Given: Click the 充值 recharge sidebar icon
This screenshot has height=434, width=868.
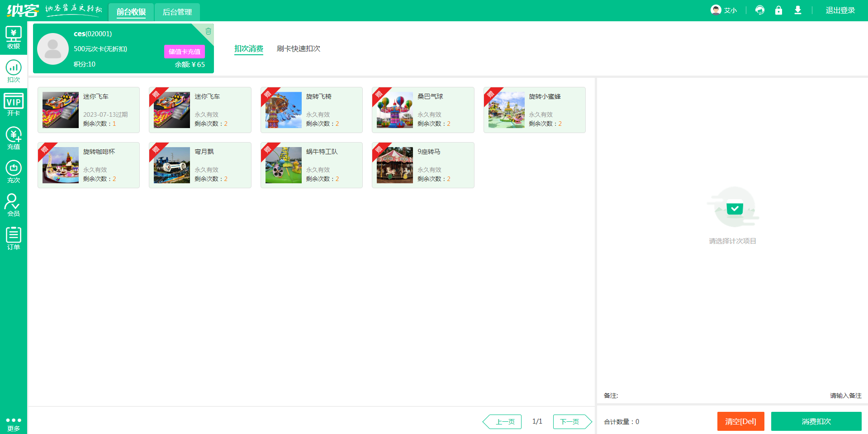Looking at the screenshot, I should coord(14,138).
